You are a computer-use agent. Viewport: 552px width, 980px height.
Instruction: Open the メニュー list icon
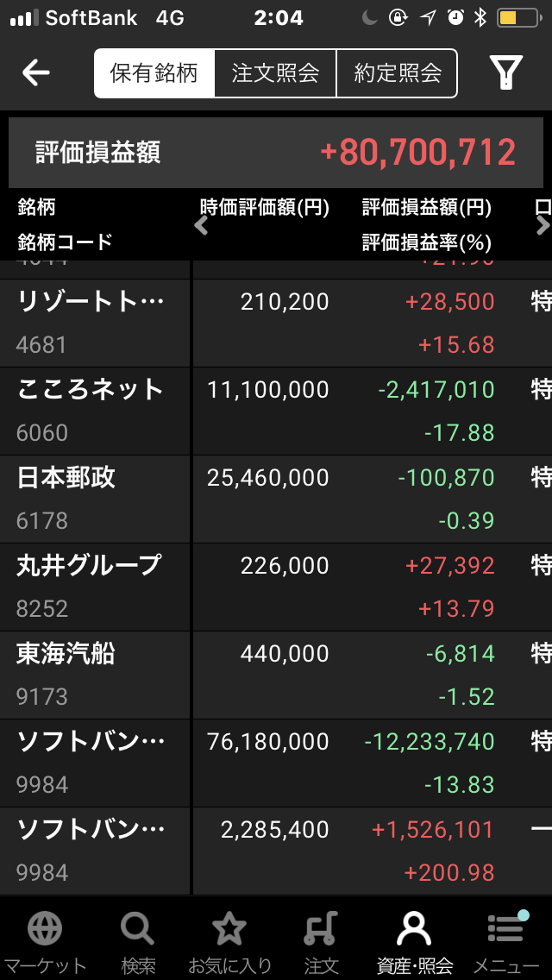506,928
